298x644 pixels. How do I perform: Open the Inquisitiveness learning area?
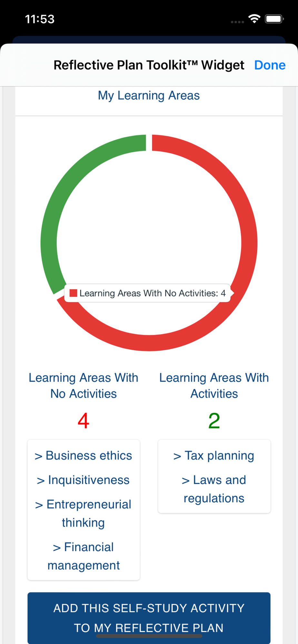(83, 480)
